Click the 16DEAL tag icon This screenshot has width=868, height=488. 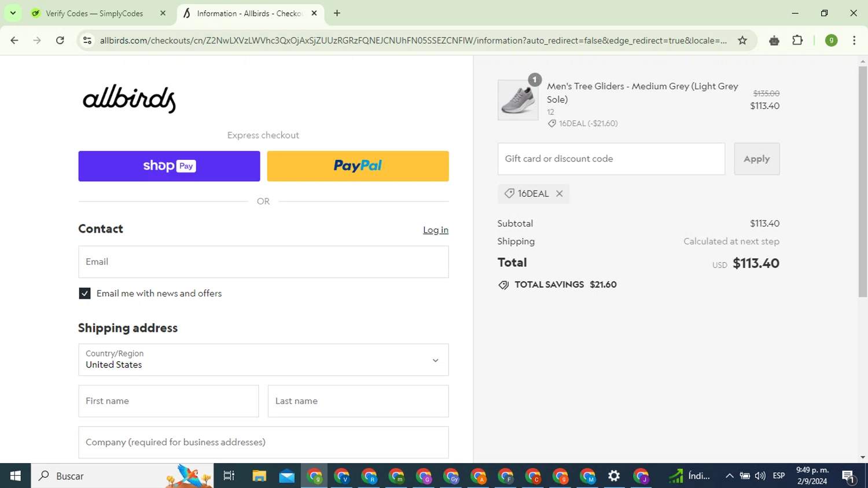[509, 193]
